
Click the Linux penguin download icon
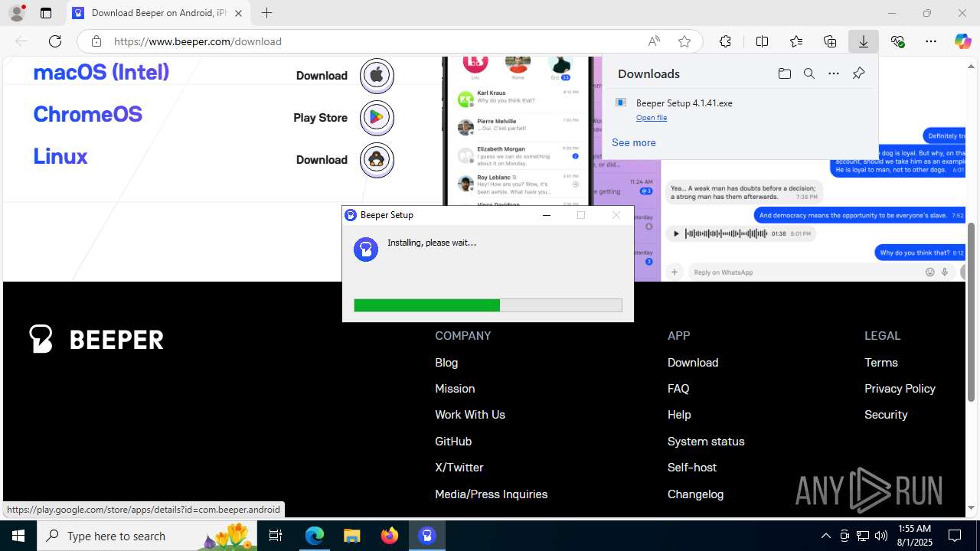[377, 159]
